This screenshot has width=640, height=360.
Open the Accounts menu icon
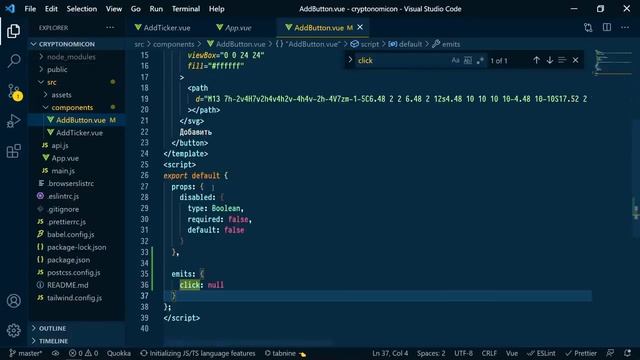(13, 301)
